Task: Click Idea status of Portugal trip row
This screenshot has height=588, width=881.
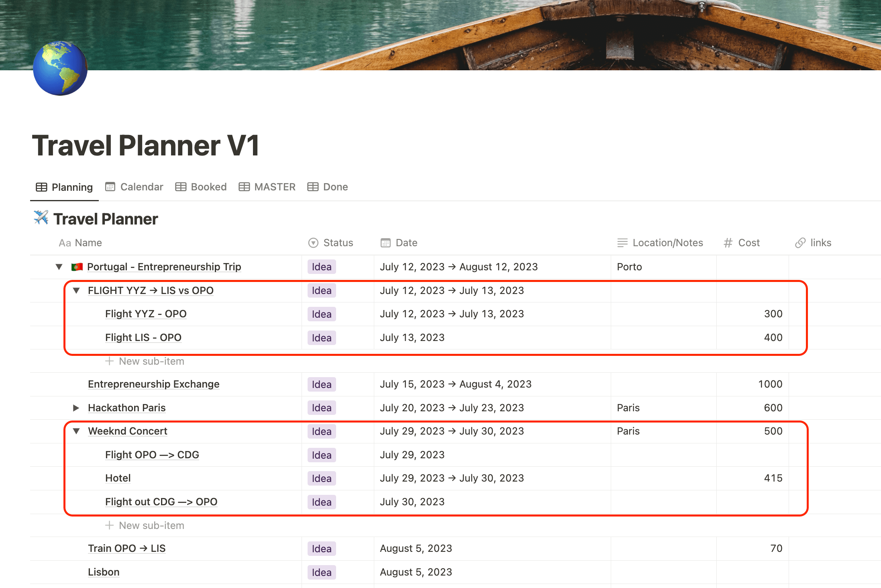Action: click(322, 267)
